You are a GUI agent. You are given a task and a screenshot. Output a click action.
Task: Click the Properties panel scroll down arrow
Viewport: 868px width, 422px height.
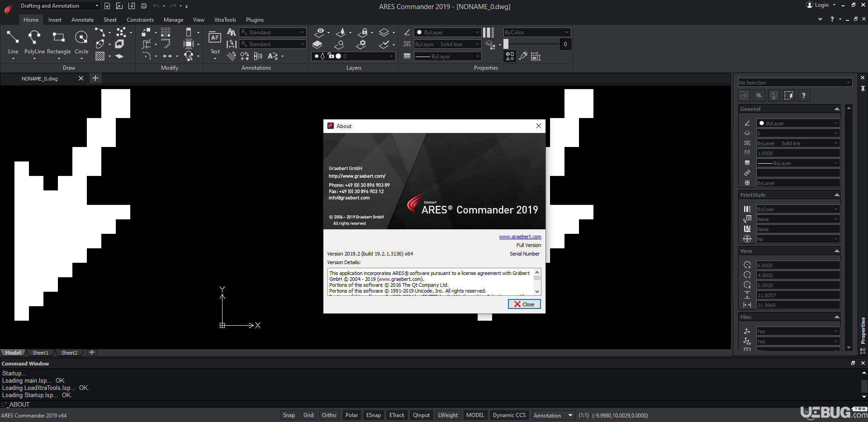point(849,347)
